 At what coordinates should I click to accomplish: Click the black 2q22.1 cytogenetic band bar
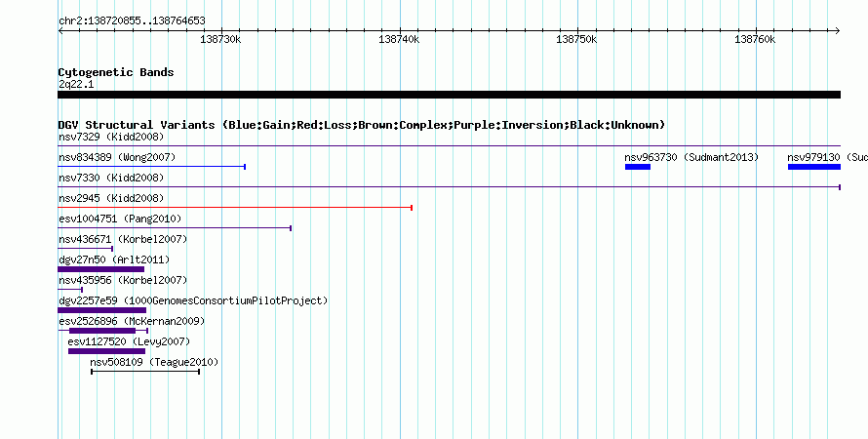pyautogui.click(x=450, y=95)
